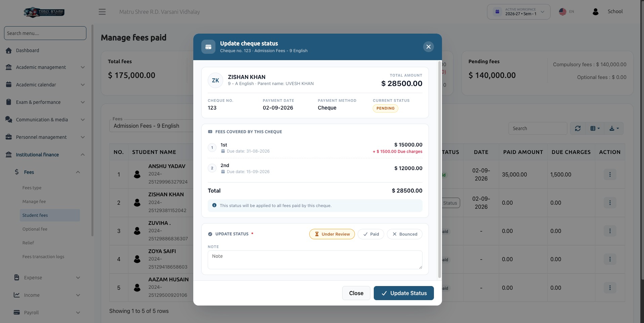This screenshot has width=644, height=323.
Task: Select Paid status option
Action: click(371, 234)
